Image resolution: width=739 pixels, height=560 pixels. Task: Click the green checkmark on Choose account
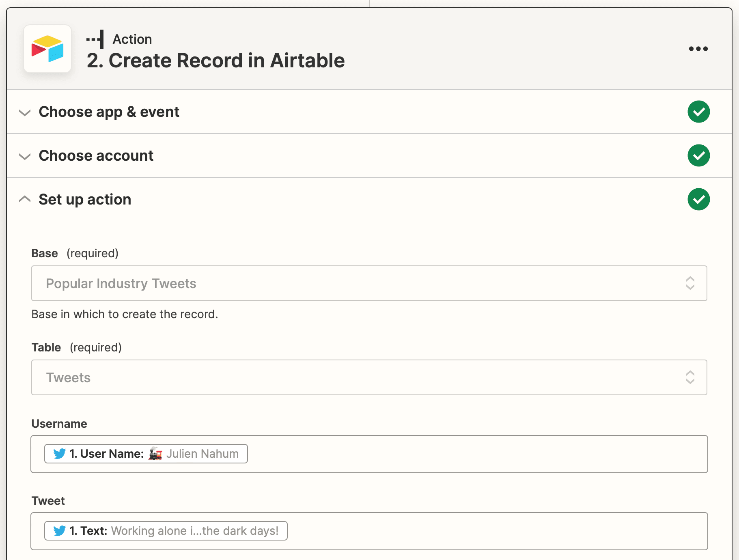point(698,155)
